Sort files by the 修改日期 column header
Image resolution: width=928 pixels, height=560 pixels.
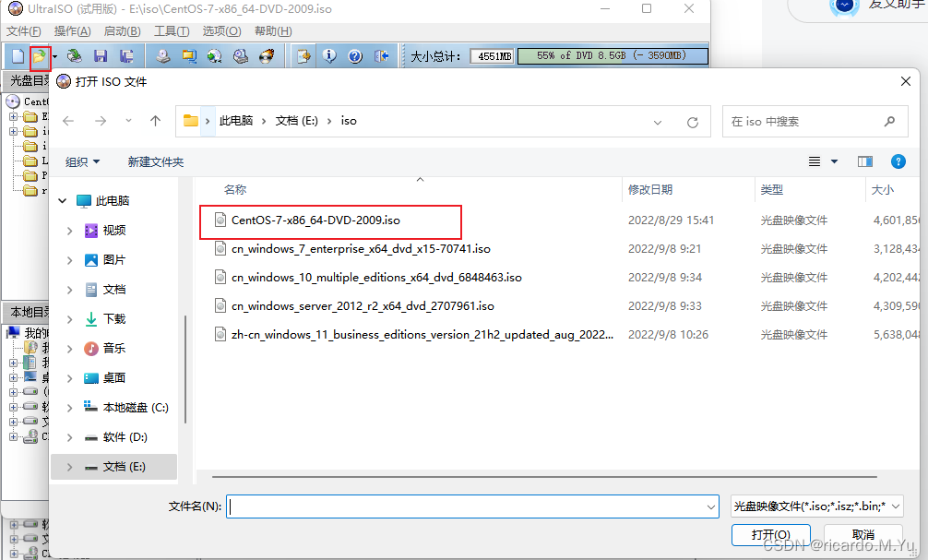click(649, 190)
